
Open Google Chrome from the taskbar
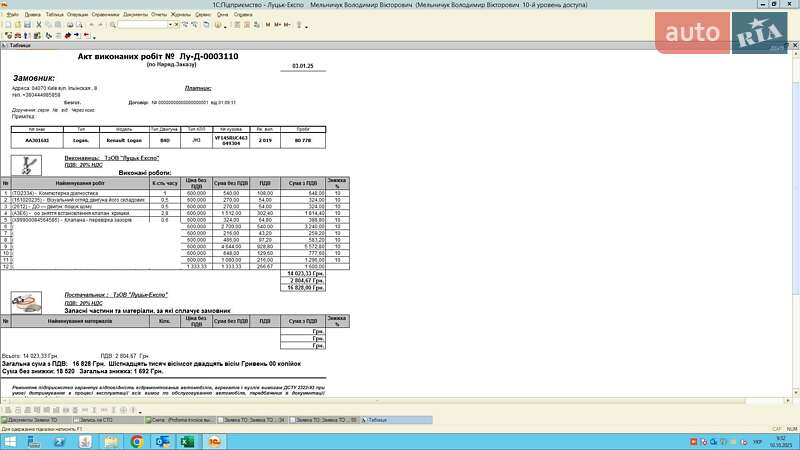tap(137, 441)
